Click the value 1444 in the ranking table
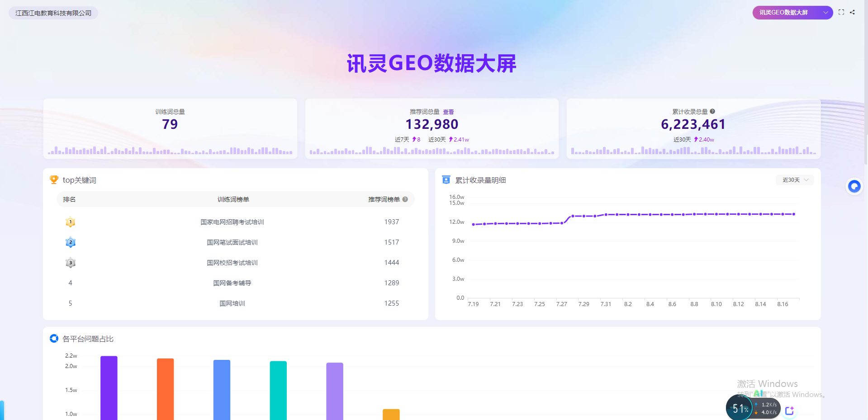 392,263
